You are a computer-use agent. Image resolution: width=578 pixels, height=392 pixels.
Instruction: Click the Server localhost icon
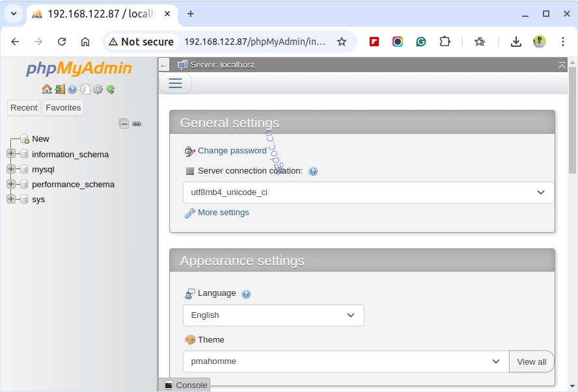click(x=182, y=65)
